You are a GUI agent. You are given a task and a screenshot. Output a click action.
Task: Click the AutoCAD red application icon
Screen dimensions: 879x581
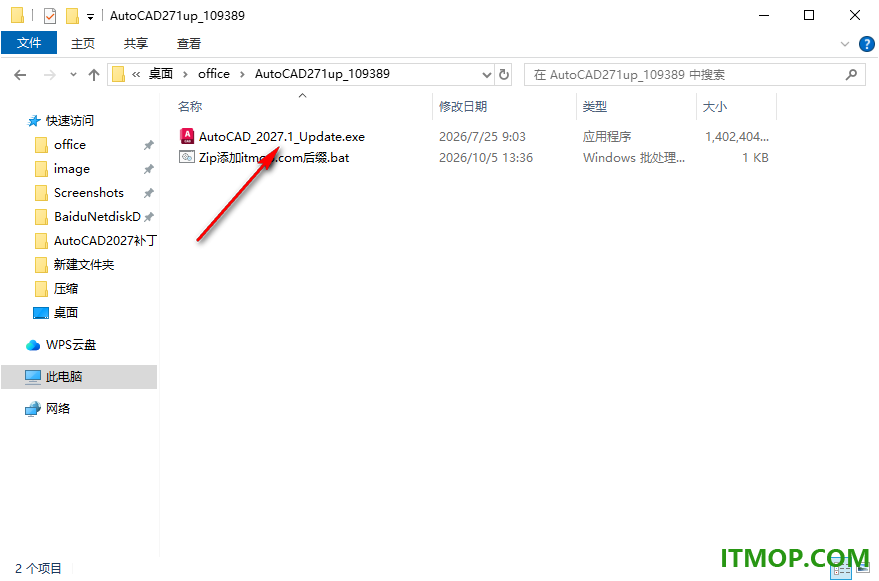[x=187, y=136]
